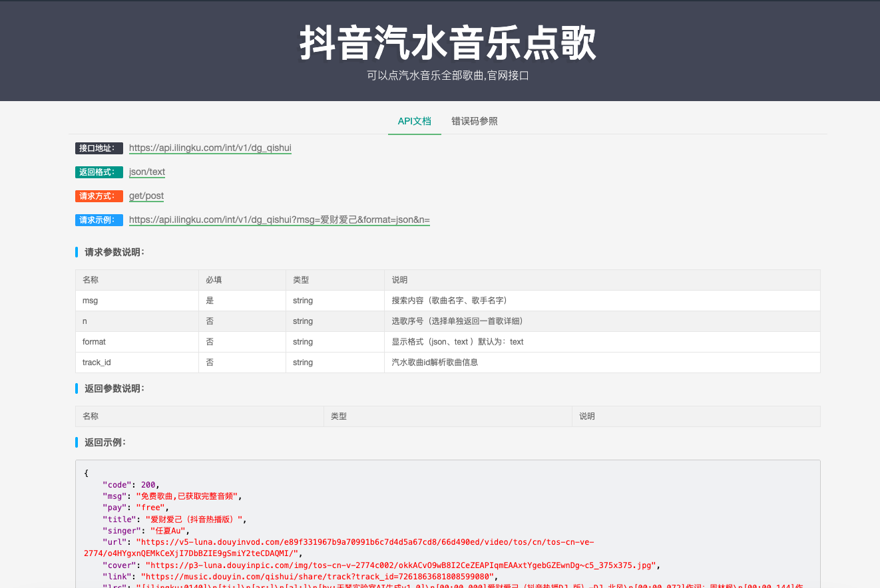880x588 pixels.
Task: Click the "pay": "free" JSON line
Action: 136,508
